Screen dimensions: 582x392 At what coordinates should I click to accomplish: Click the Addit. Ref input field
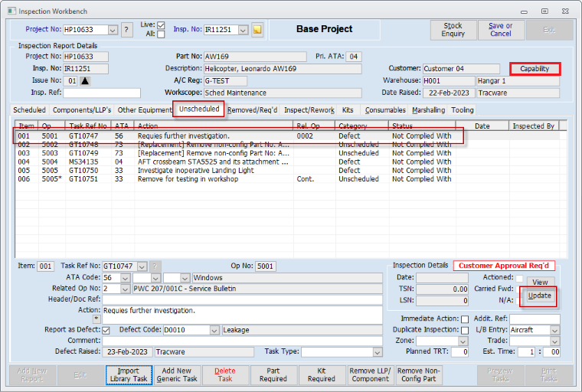pos(535,319)
